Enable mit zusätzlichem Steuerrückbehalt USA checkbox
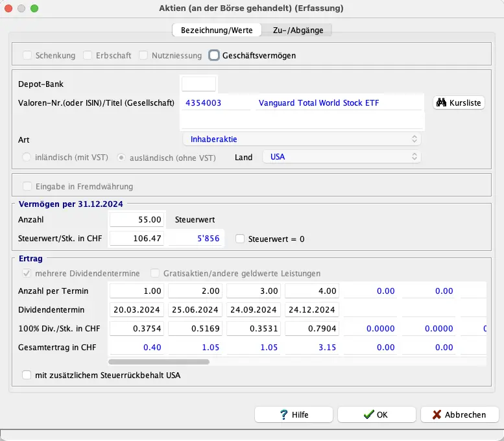The height and width of the screenshot is (441, 504). tap(27, 375)
